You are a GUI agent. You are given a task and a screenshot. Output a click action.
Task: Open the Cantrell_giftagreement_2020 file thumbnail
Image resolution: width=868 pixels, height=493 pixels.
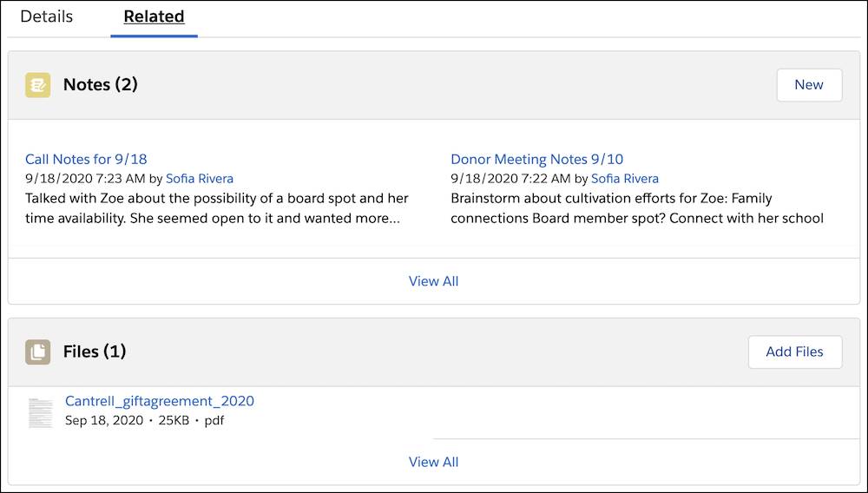click(x=41, y=413)
